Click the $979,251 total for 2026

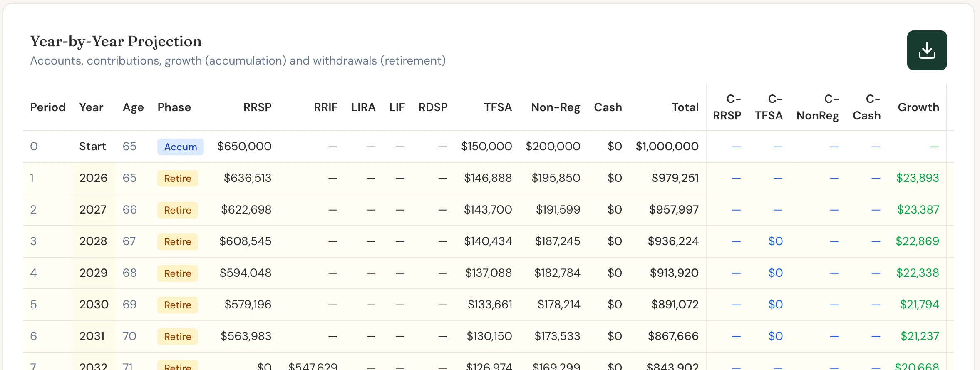(x=675, y=178)
